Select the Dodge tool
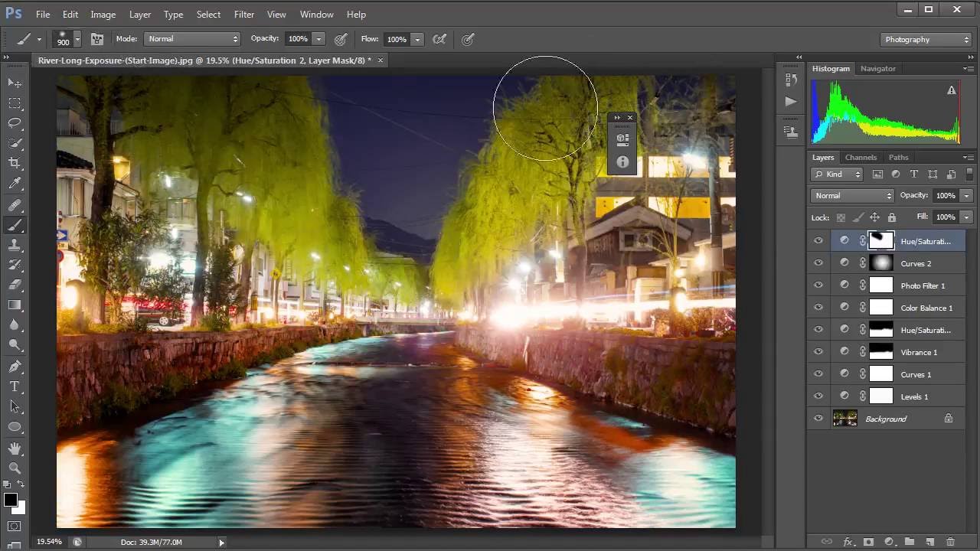 pyautogui.click(x=15, y=345)
